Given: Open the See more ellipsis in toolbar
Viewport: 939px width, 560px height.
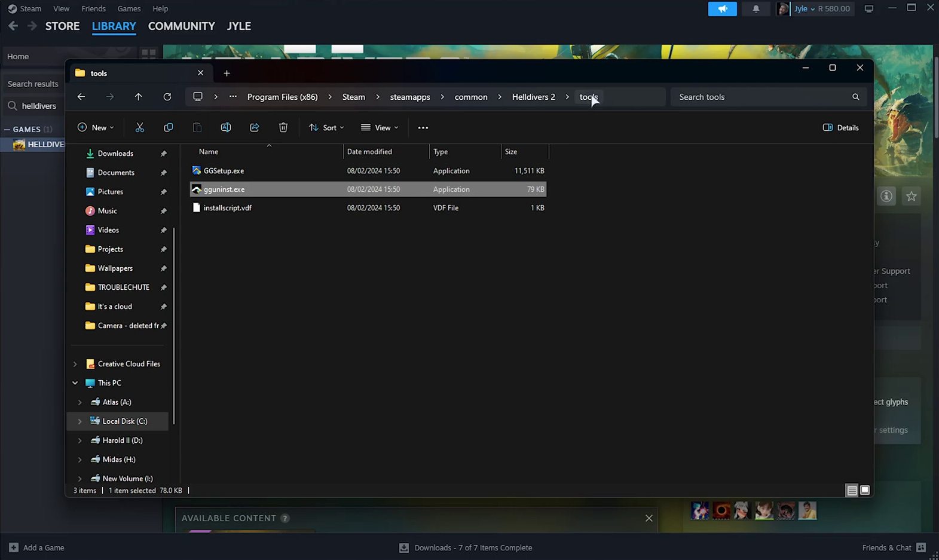Looking at the screenshot, I should 423,127.
